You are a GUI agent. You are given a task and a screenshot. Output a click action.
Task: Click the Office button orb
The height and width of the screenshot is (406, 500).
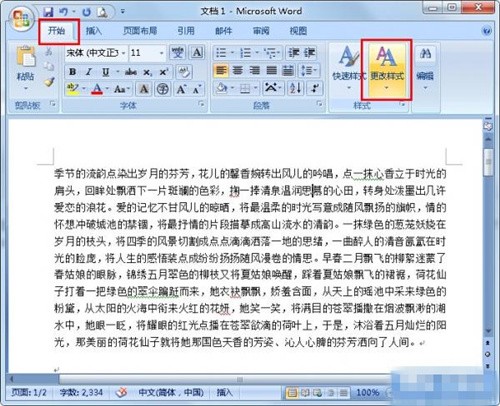coord(22,18)
